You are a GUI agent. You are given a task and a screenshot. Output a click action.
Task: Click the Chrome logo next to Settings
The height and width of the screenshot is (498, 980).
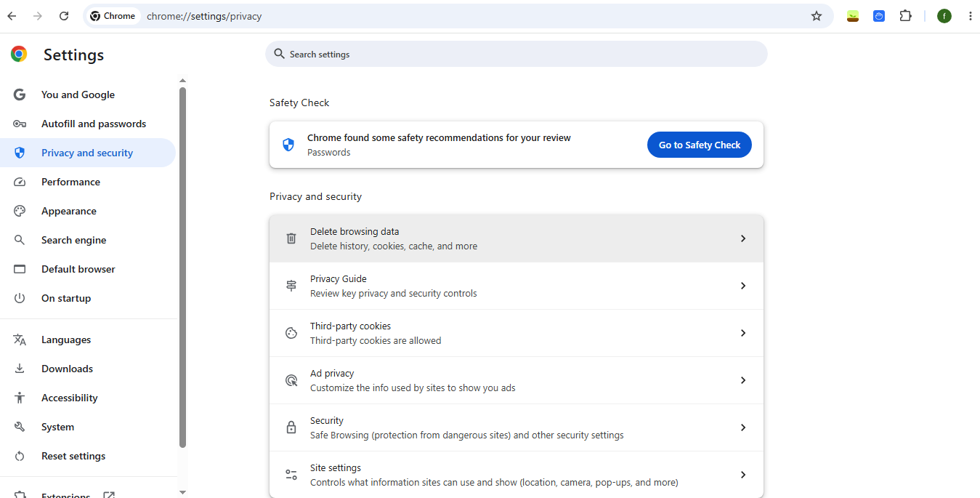[19, 54]
